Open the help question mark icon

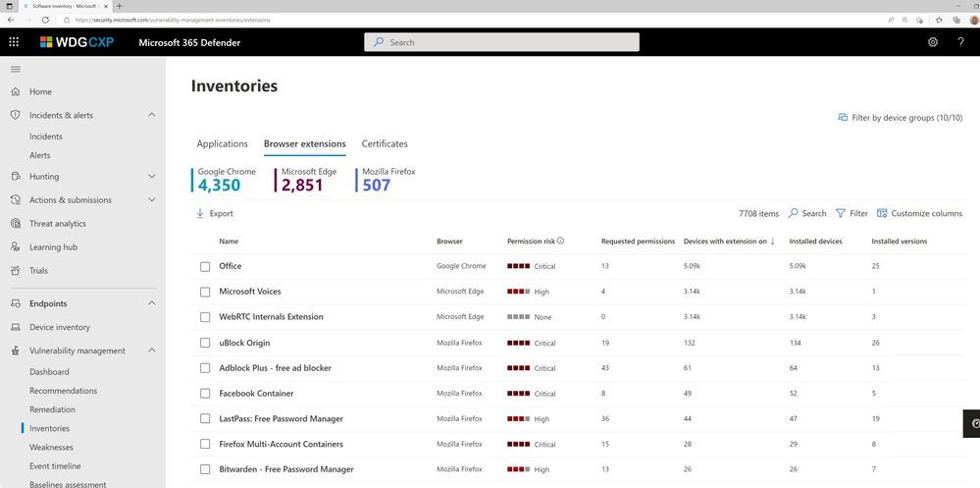pyautogui.click(x=960, y=42)
